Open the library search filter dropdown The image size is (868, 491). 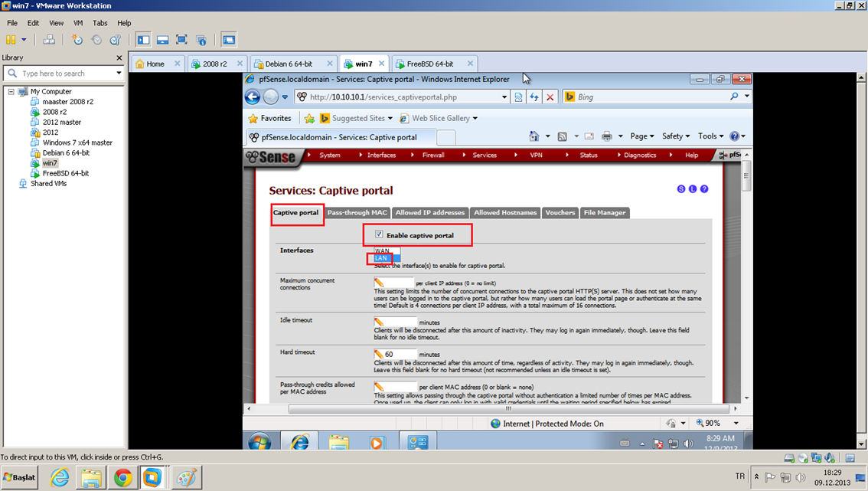(x=119, y=73)
